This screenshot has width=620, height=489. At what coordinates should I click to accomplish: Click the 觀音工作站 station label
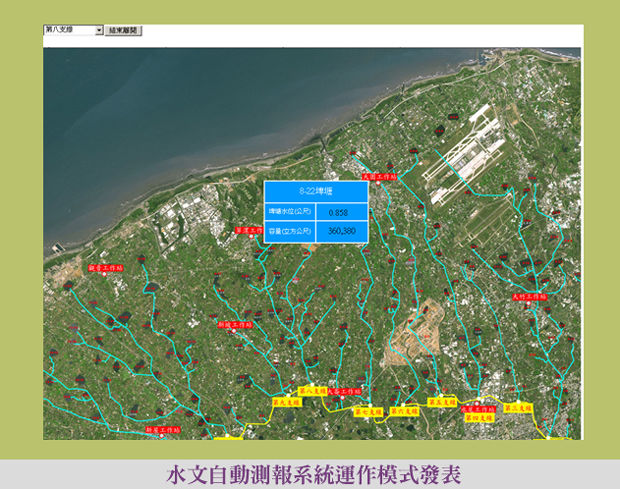click(x=105, y=269)
